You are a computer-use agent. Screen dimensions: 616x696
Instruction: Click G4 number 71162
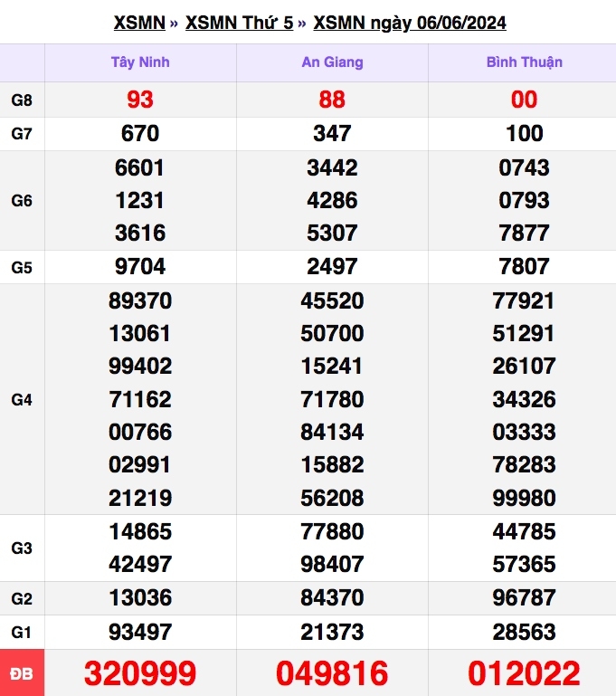140,399
